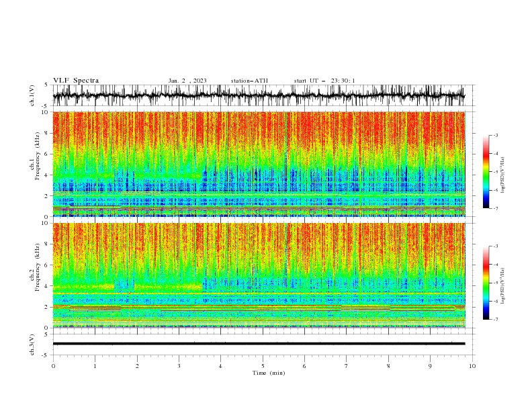The width and height of the screenshot is (532, 411).
Task: Click time axis tick label "9"
Action: click(x=430, y=366)
